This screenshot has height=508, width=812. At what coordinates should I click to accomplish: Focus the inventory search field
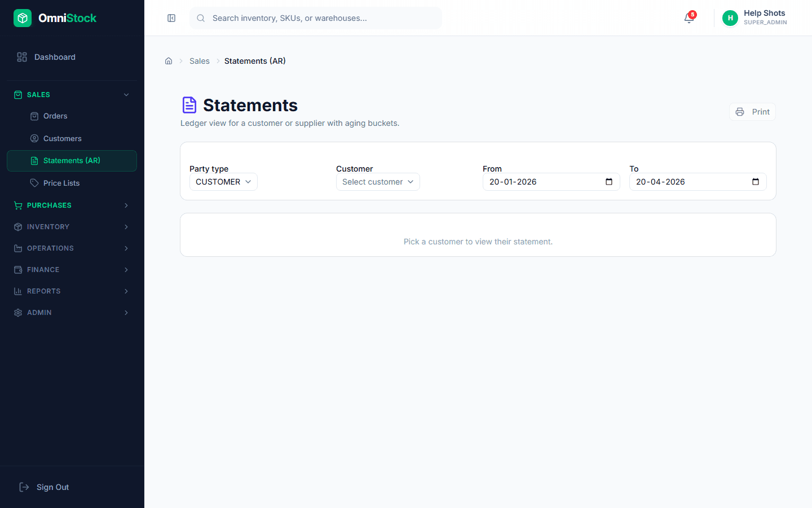click(316, 18)
